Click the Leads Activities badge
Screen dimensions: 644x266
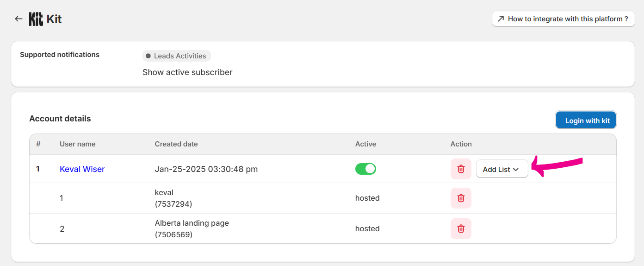[x=176, y=56]
